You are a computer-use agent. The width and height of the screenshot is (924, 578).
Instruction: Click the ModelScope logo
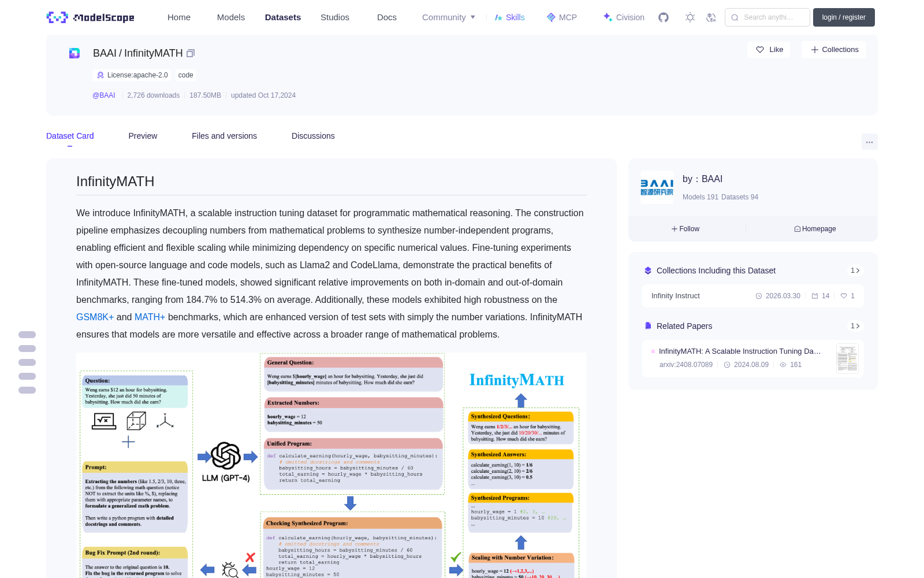(90, 17)
